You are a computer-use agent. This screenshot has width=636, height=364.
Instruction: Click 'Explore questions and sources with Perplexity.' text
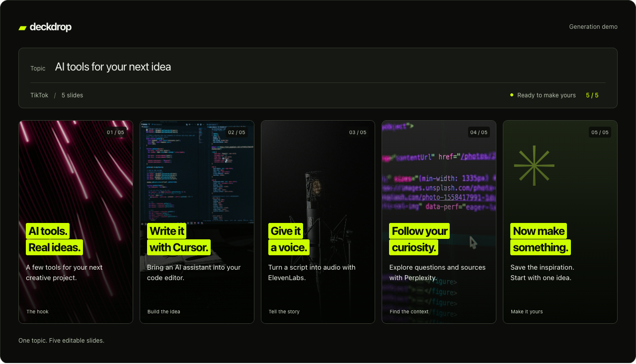point(437,273)
